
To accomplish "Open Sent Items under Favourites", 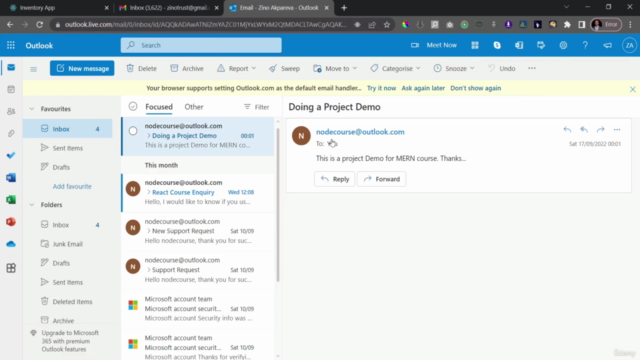I will click(x=67, y=148).
